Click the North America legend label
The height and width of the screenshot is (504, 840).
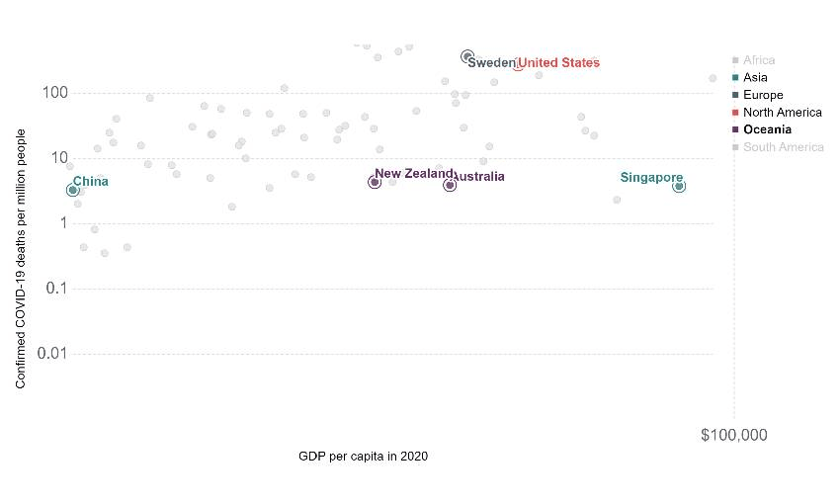pyautogui.click(x=783, y=113)
